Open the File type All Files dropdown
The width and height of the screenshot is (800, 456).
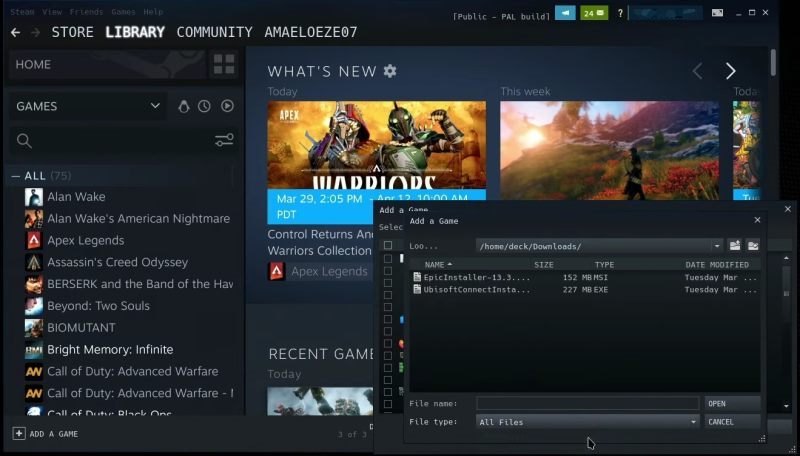point(587,422)
